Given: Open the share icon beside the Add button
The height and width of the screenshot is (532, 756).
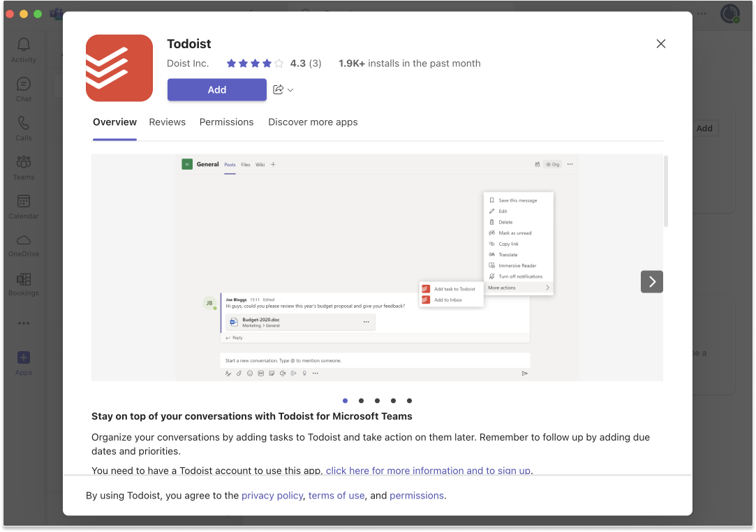Looking at the screenshot, I should pyautogui.click(x=279, y=89).
